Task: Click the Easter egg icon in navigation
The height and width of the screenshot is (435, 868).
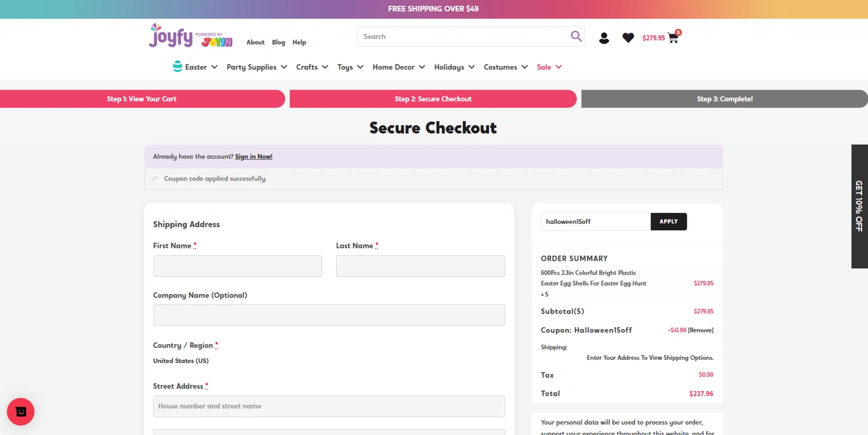Action: [x=178, y=67]
